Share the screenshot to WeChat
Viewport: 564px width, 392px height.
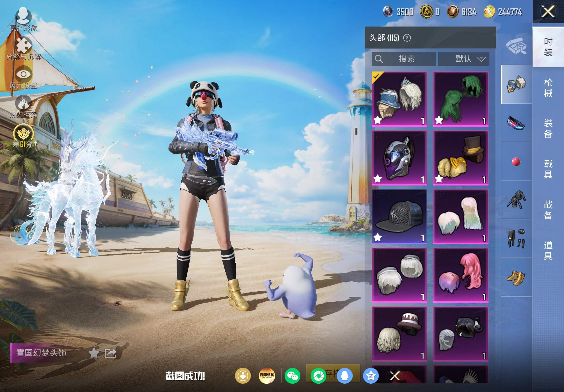pyautogui.click(x=292, y=376)
